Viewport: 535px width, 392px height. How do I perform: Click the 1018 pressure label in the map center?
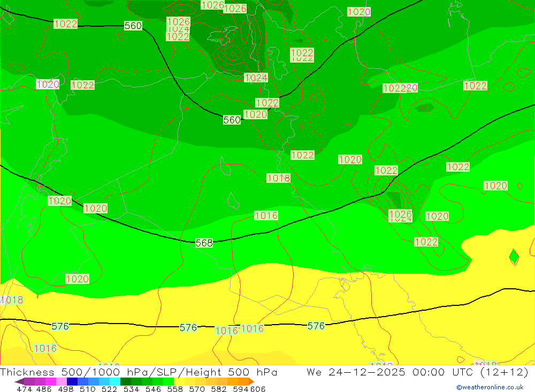tap(278, 178)
